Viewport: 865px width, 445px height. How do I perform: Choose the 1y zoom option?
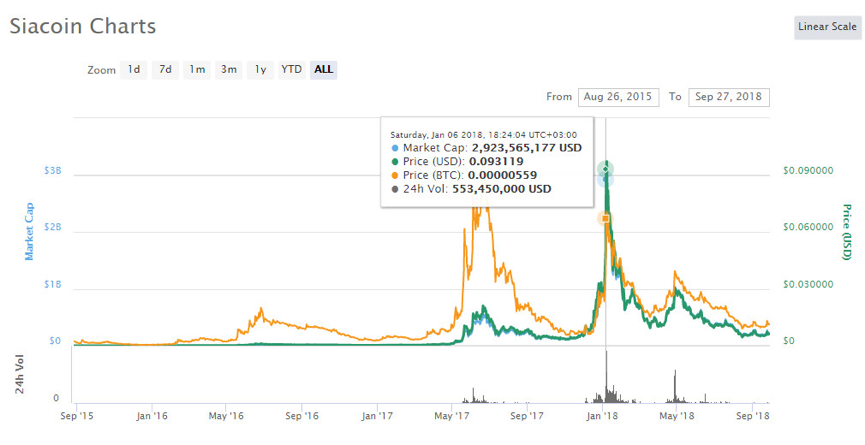tap(260, 69)
